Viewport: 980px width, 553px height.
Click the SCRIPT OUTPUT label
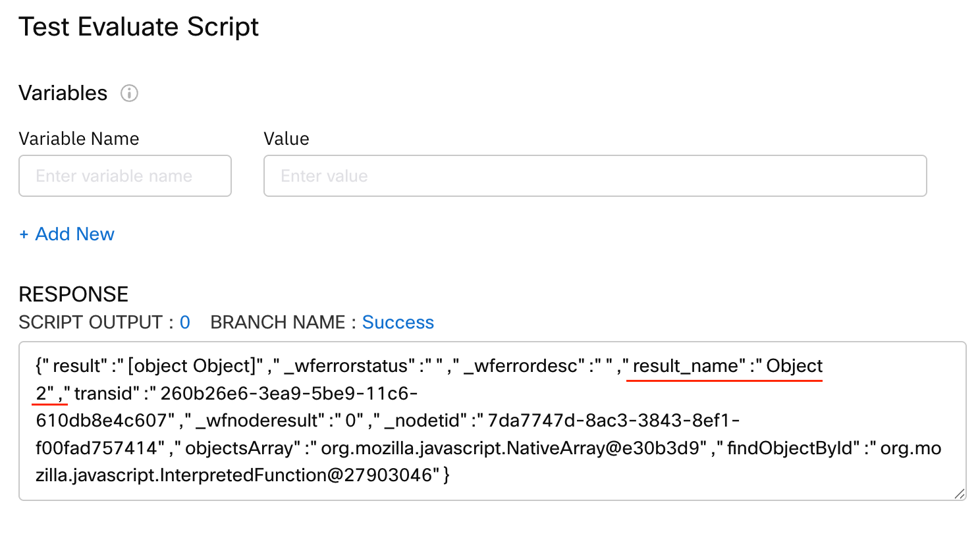coord(90,323)
